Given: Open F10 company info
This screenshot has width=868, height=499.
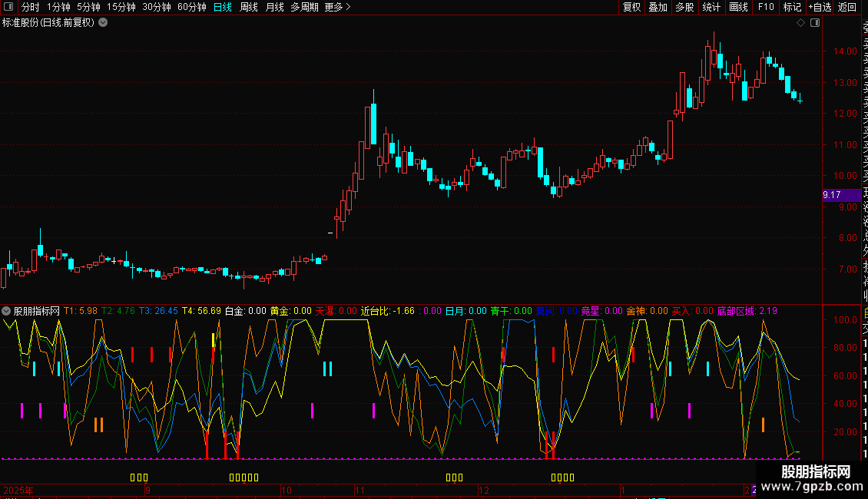Looking at the screenshot, I should click(766, 7).
